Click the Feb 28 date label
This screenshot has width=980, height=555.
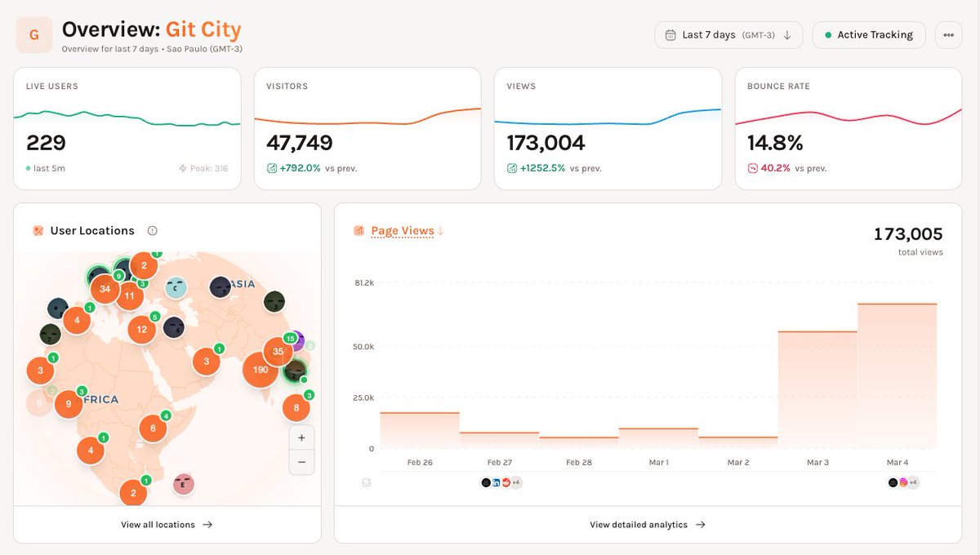pyautogui.click(x=578, y=462)
